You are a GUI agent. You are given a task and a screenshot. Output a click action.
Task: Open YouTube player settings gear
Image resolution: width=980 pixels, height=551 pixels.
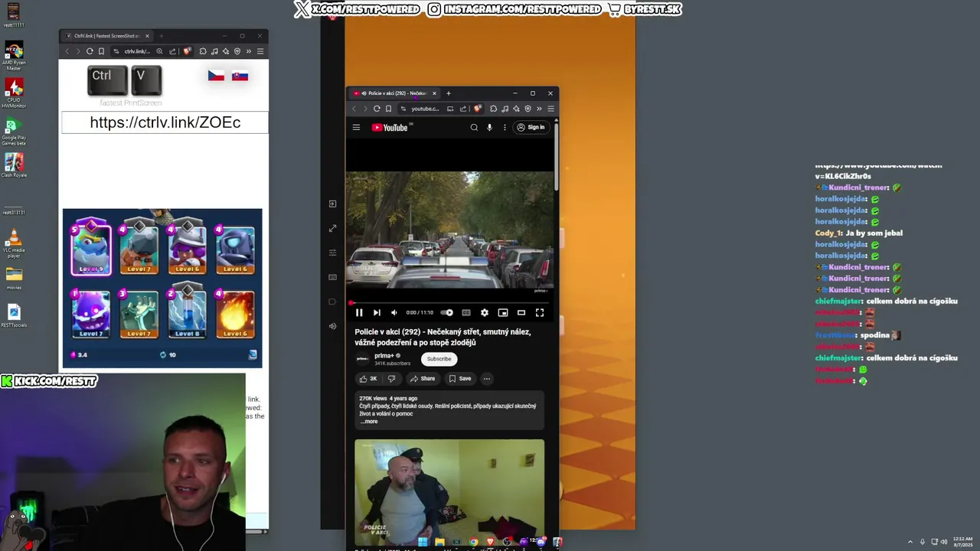(485, 312)
